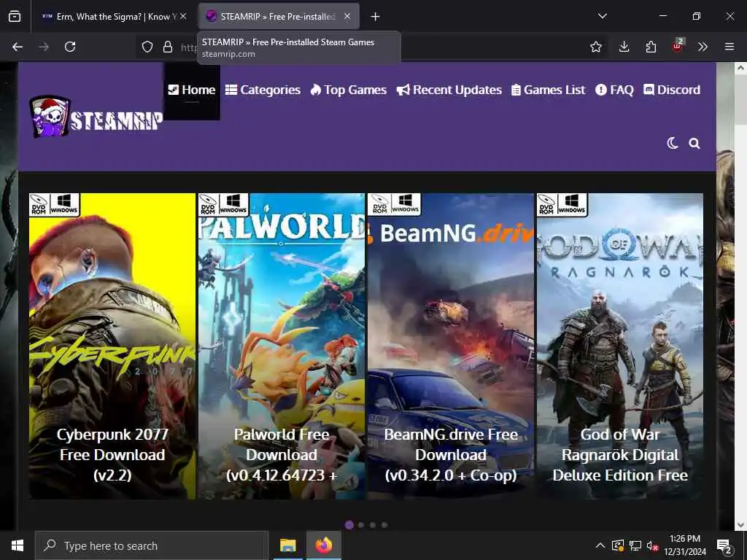This screenshot has width=747, height=560.
Task: Open the taskbar clock and date
Action: click(684, 545)
